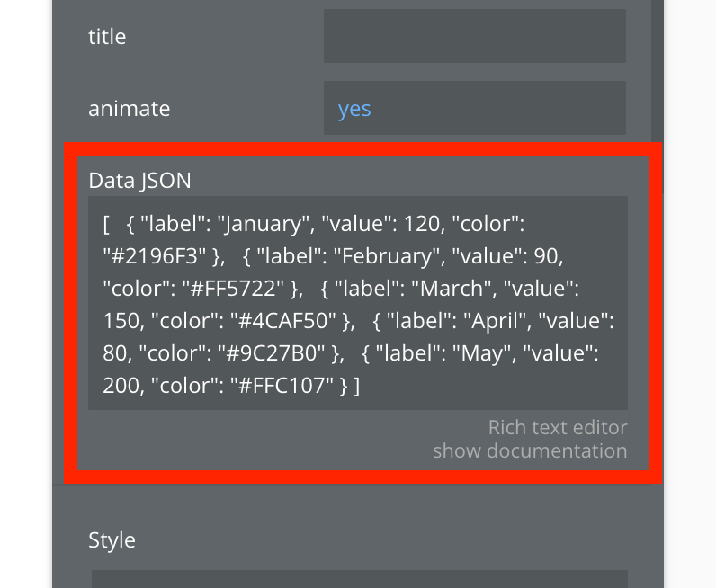Click the "#9C27B0" color code text
Viewport: 716px width, 588px height.
[x=271, y=353]
